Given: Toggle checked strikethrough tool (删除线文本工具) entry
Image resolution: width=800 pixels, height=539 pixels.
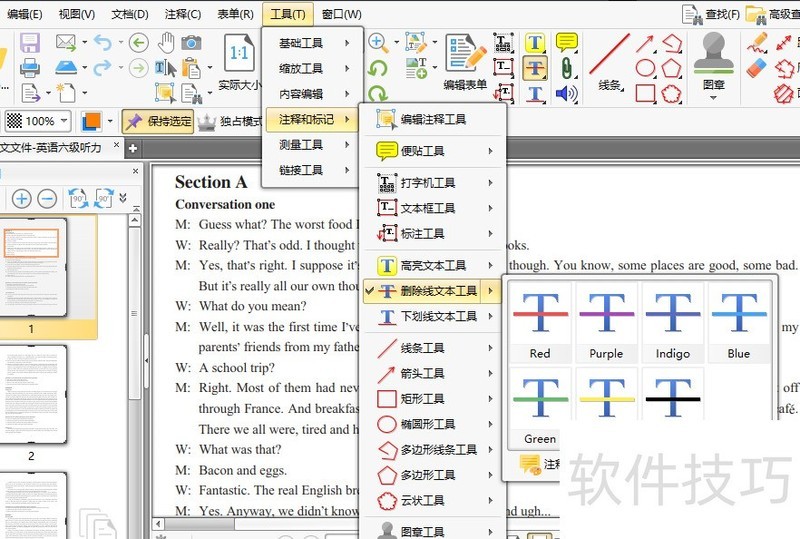Looking at the screenshot, I should coord(432,291).
